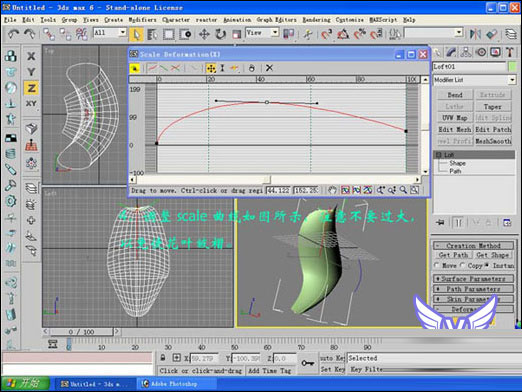This screenshot has height=392, width=522.
Task: Click the Align tool icon
Action: tap(492, 34)
